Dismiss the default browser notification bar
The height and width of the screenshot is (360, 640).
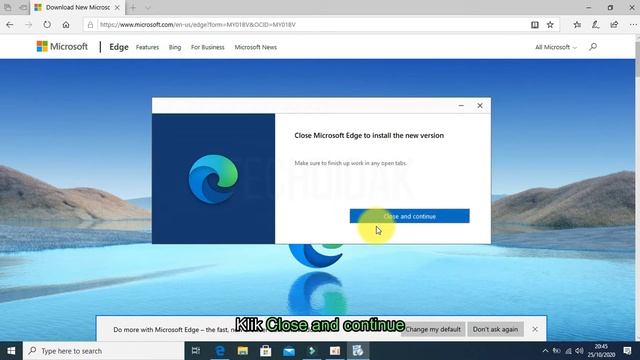tap(535, 329)
